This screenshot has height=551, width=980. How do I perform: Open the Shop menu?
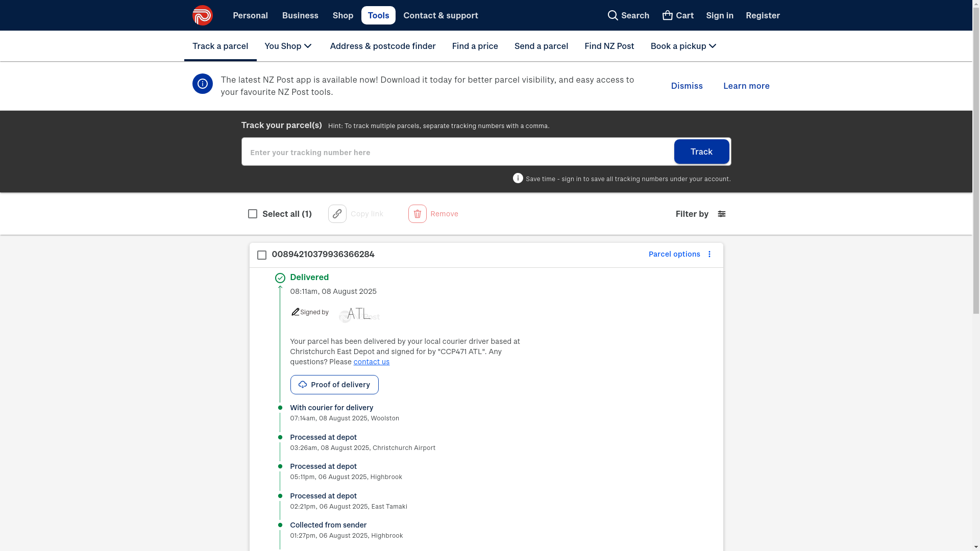pyautogui.click(x=342, y=15)
